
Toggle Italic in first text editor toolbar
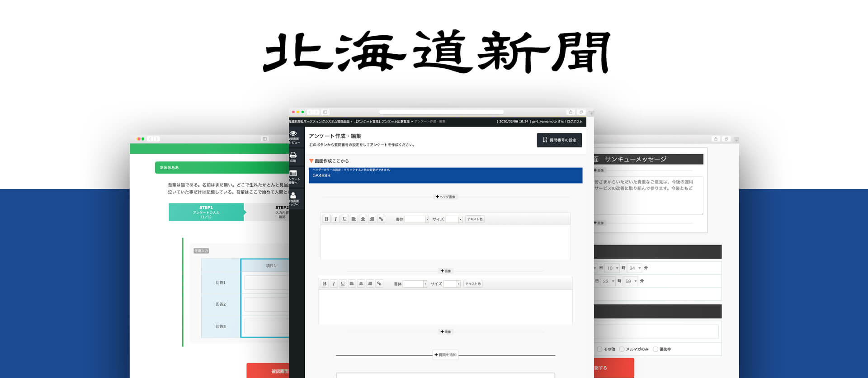tap(335, 219)
